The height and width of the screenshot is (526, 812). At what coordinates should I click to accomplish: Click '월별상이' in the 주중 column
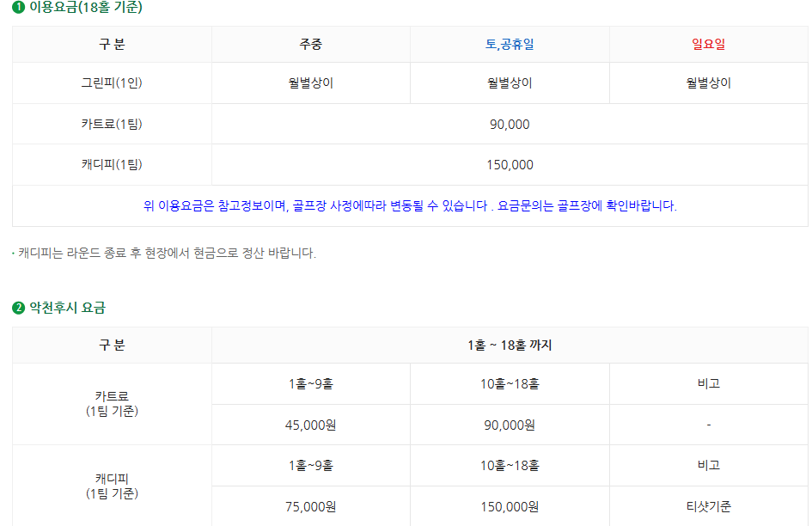(x=311, y=83)
